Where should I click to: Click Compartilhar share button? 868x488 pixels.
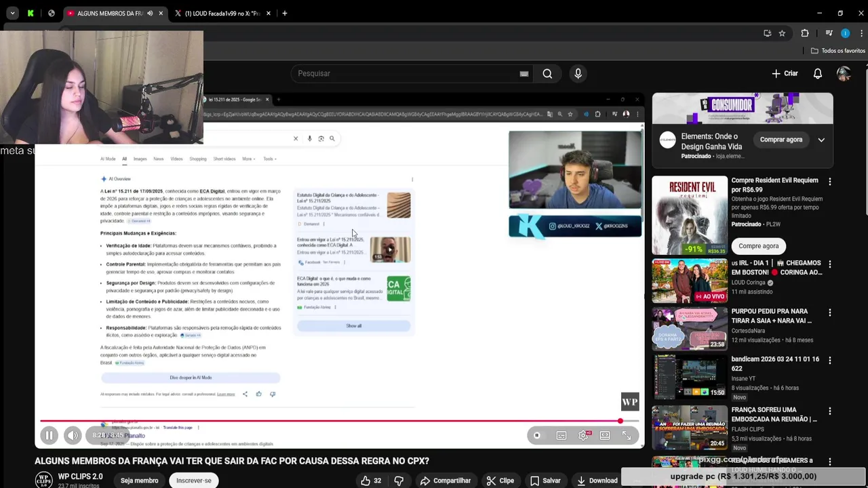tap(445, 481)
